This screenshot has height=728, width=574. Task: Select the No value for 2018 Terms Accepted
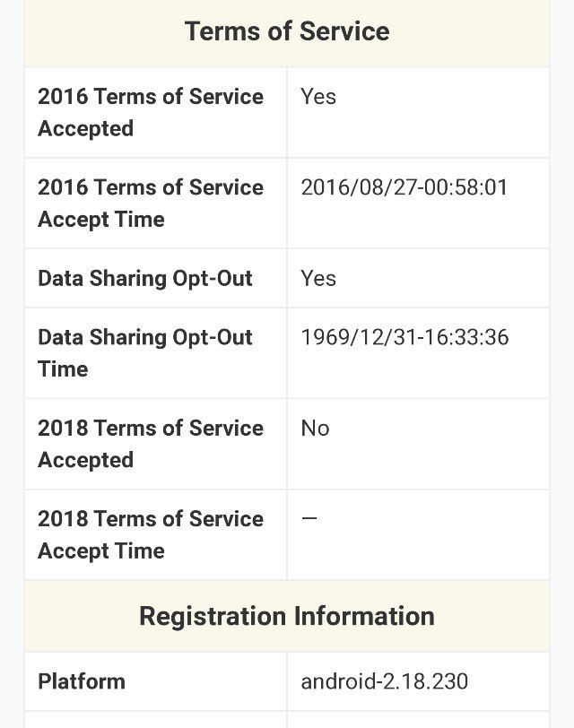point(315,428)
